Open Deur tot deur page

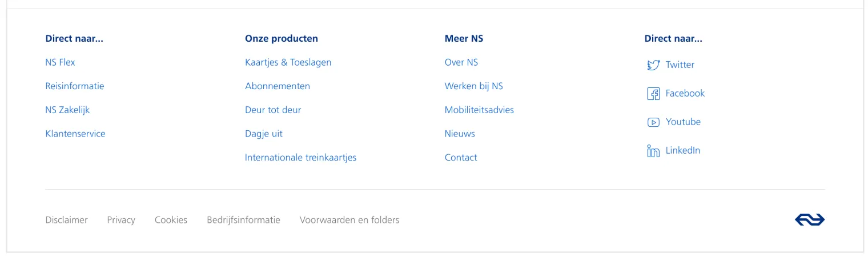[x=273, y=110]
